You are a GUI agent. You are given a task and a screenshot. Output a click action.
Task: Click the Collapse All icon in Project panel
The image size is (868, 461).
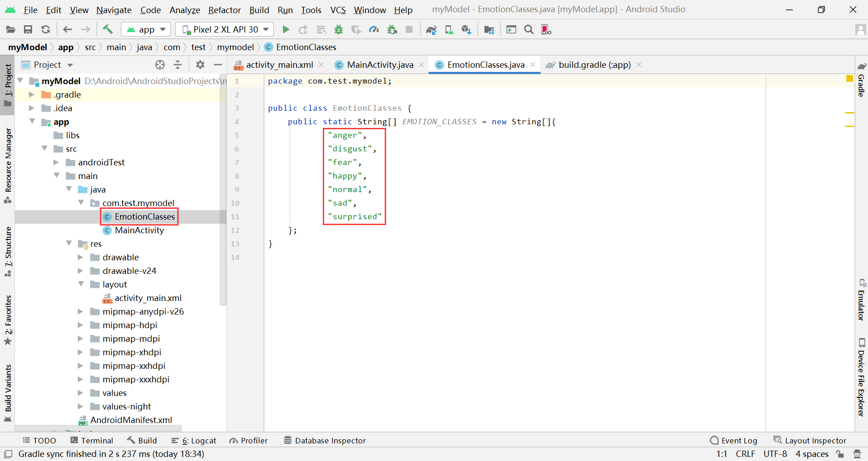tap(178, 65)
